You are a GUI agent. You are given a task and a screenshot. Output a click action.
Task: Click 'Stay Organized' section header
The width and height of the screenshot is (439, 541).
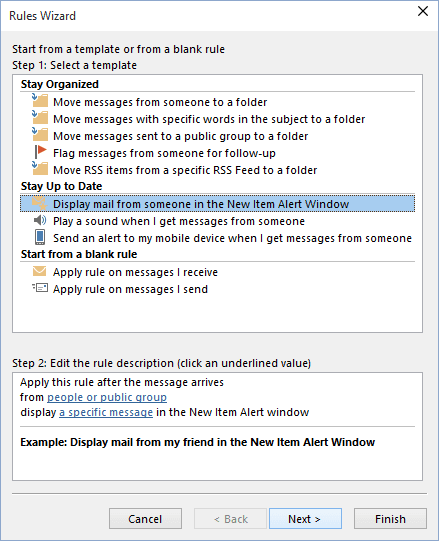click(x=60, y=84)
